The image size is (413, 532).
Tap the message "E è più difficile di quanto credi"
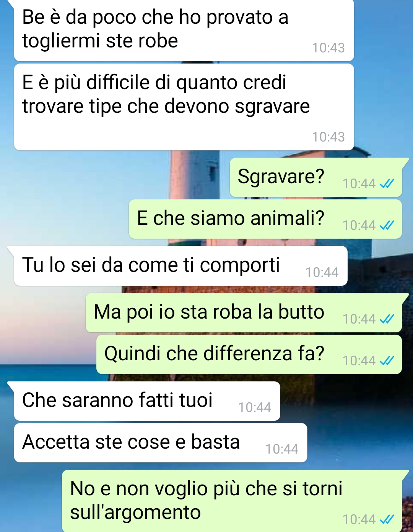[x=184, y=107]
